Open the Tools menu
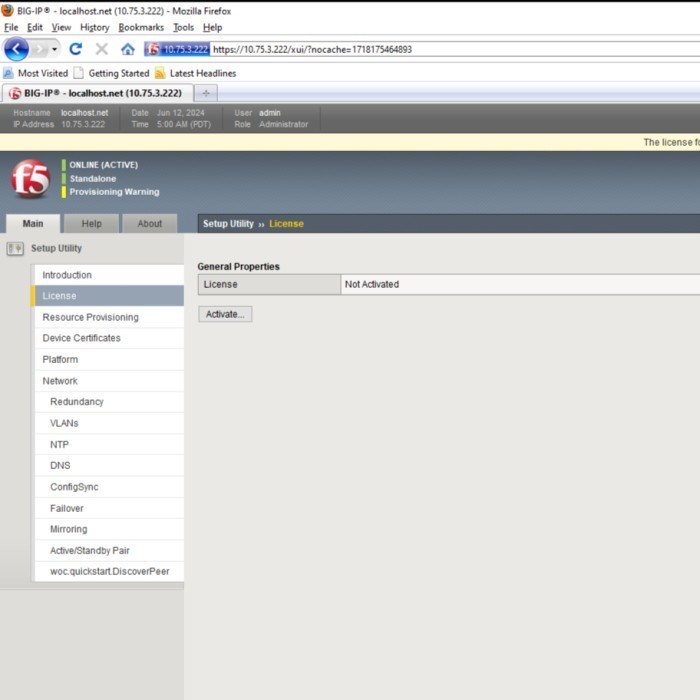The height and width of the screenshot is (700, 700). click(x=183, y=27)
